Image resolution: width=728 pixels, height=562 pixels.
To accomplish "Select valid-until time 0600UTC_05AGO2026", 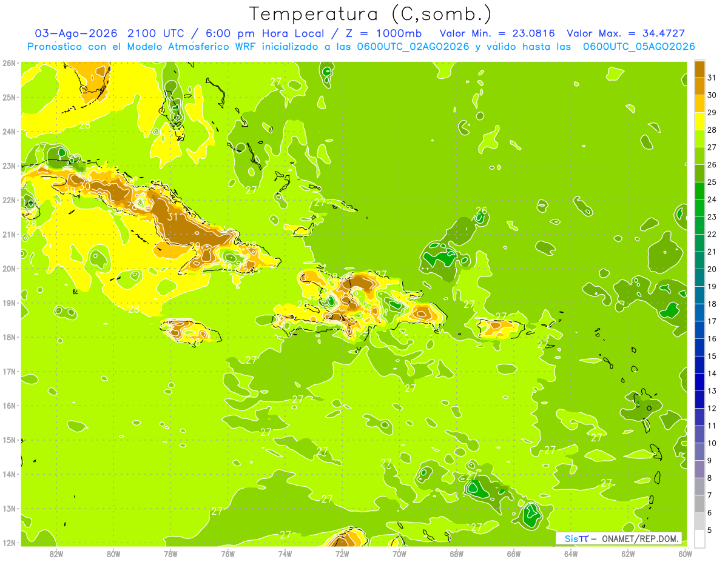I will click(x=639, y=47).
